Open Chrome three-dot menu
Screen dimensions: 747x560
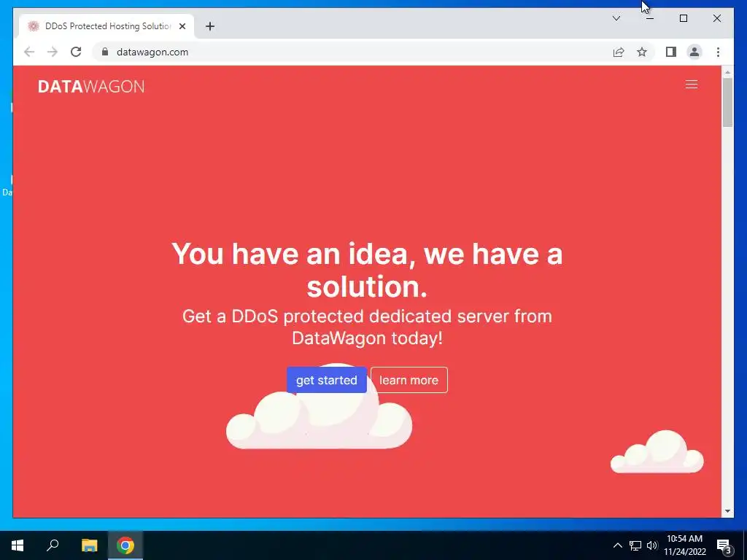(718, 52)
